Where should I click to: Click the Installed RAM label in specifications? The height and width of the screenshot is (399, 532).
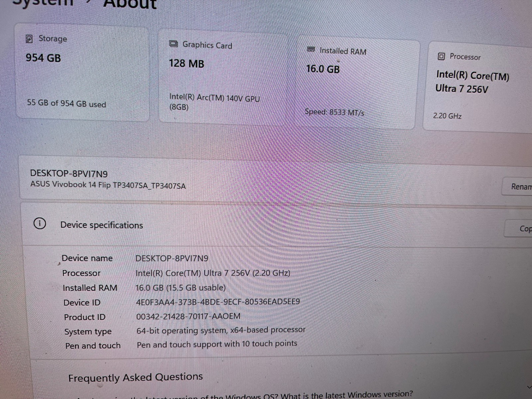point(90,288)
